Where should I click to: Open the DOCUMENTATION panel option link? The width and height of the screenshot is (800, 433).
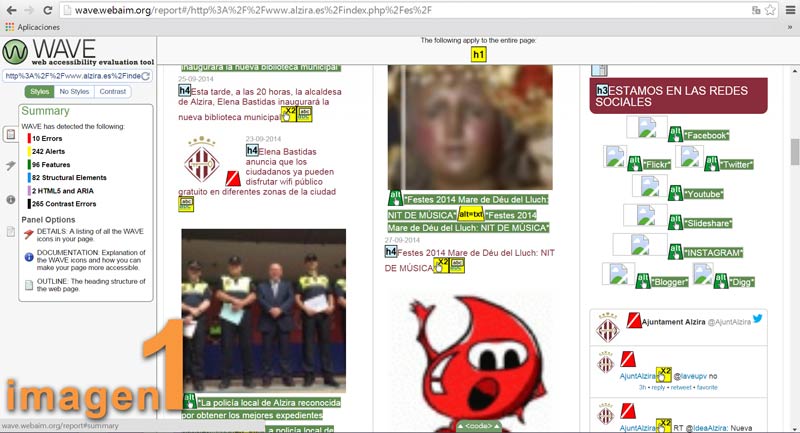pos(85,260)
